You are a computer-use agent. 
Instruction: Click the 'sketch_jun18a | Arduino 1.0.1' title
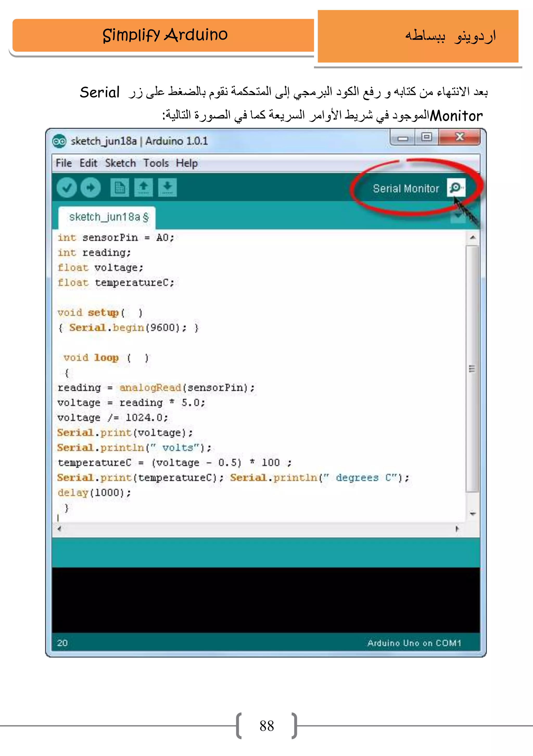click(139, 141)
